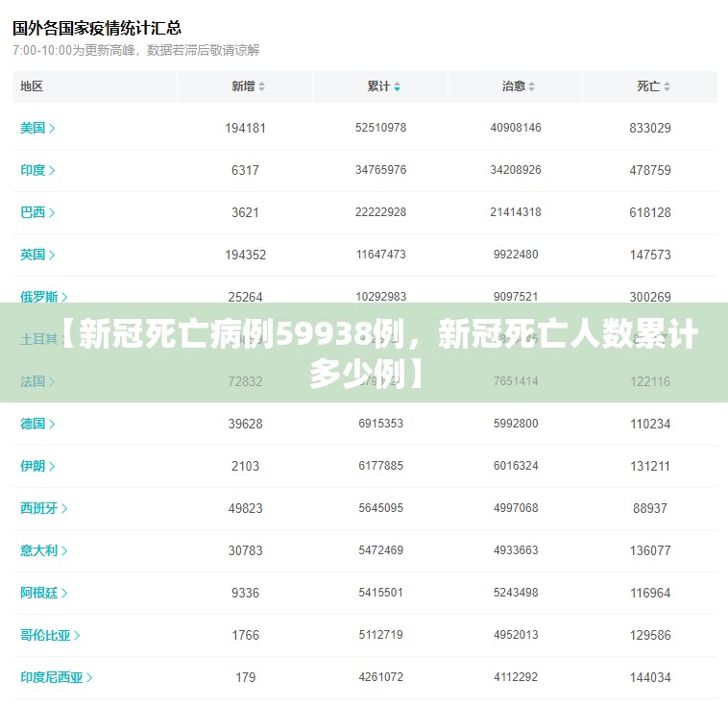Select 德国 deaths value 110234
728x706 pixels.
coord(650,424)
